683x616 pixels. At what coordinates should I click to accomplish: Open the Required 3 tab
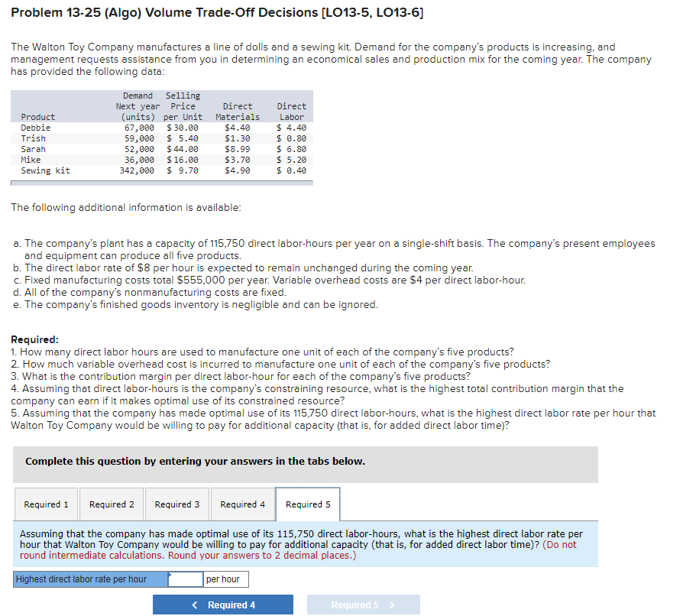(x=176, y=504)
